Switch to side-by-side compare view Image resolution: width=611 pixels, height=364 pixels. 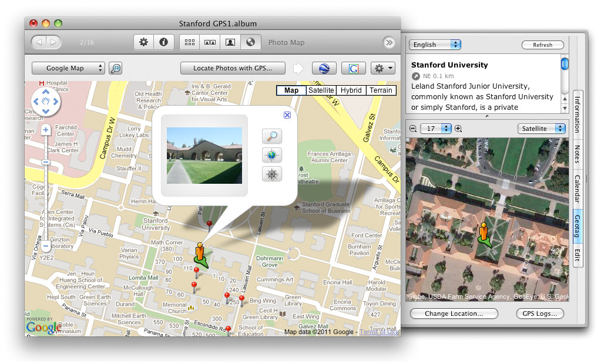[210, 42]
